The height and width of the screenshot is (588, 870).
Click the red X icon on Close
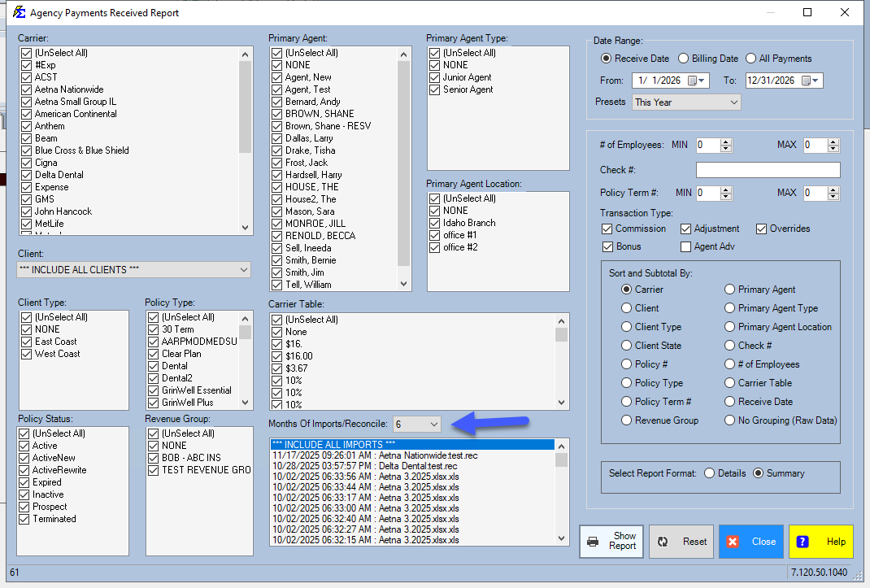coord(733,542)
